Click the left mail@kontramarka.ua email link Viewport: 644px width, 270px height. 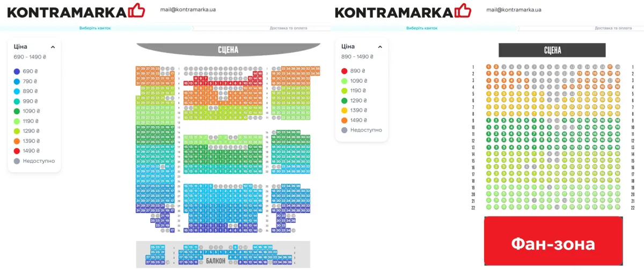click(x=187, y=10)
